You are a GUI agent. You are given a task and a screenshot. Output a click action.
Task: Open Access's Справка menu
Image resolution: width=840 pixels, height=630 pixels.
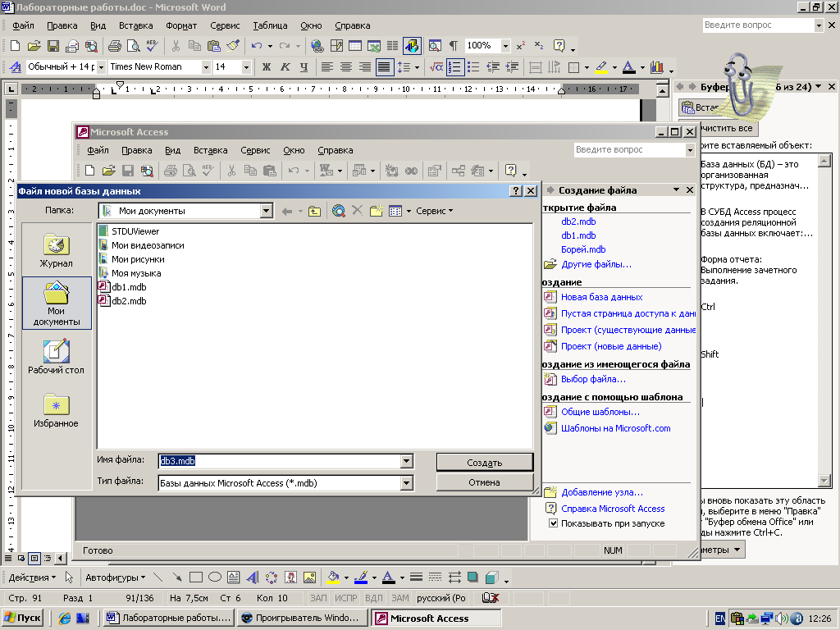[336, 151]
